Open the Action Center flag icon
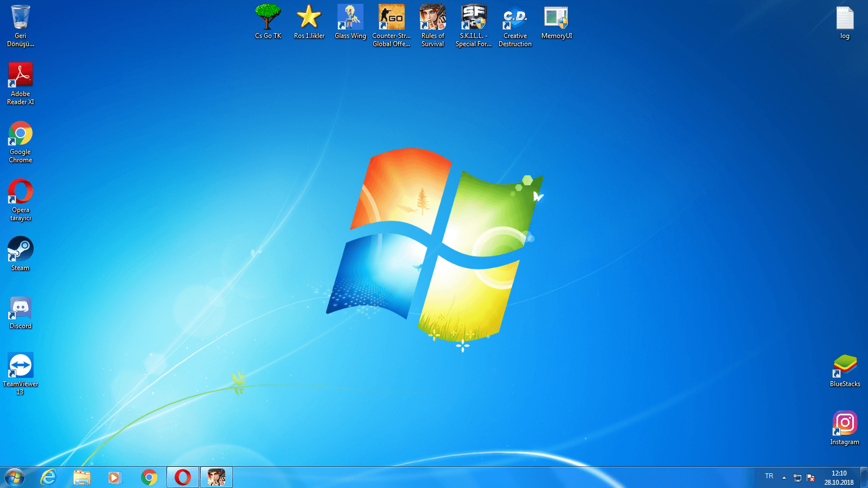This screenshot has width=868, height=488. 810,478
